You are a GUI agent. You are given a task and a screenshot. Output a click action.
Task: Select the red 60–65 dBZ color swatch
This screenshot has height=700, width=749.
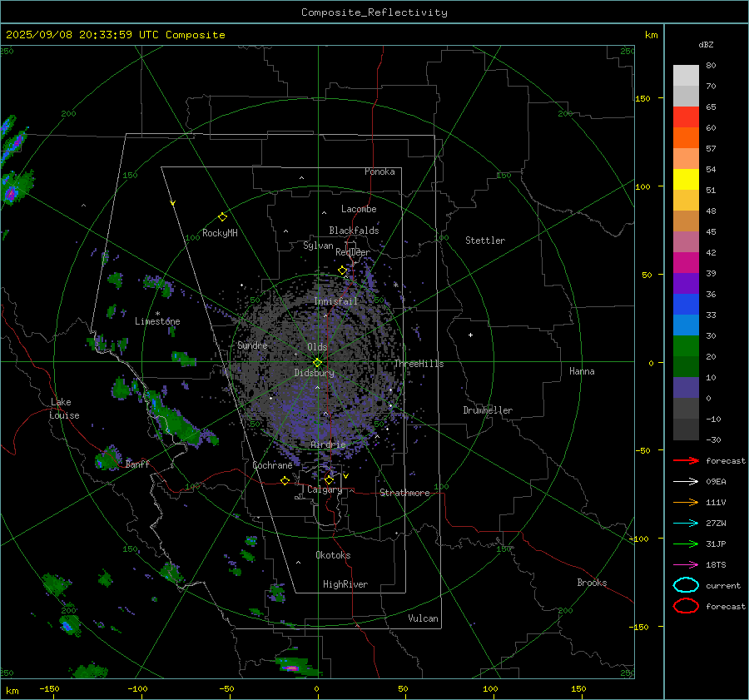tap(686, 117)
